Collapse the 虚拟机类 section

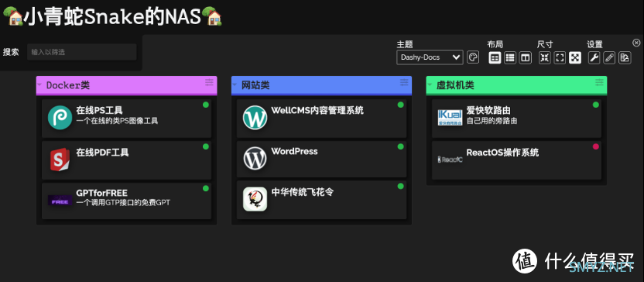430,85
